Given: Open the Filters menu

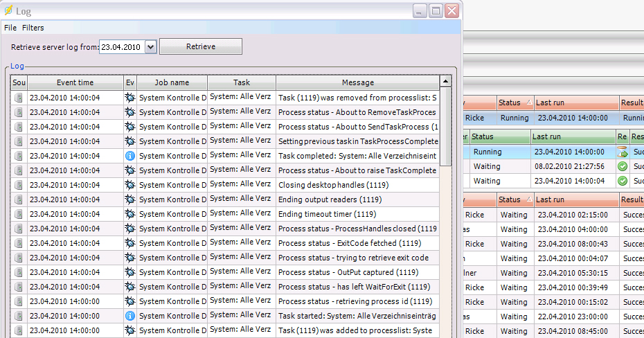Looking at the screenshot, I should tap(33, 28).
